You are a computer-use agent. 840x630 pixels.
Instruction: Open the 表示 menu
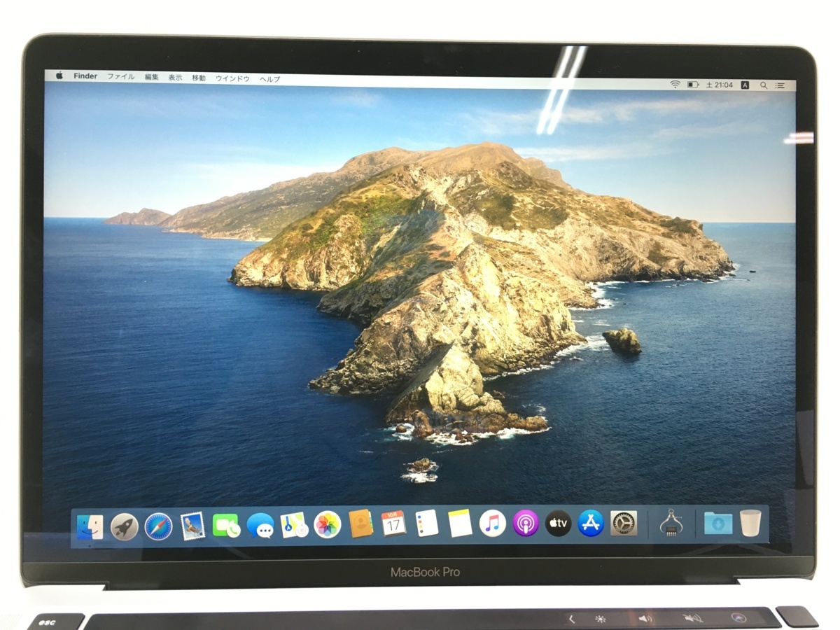click(175, 78)
